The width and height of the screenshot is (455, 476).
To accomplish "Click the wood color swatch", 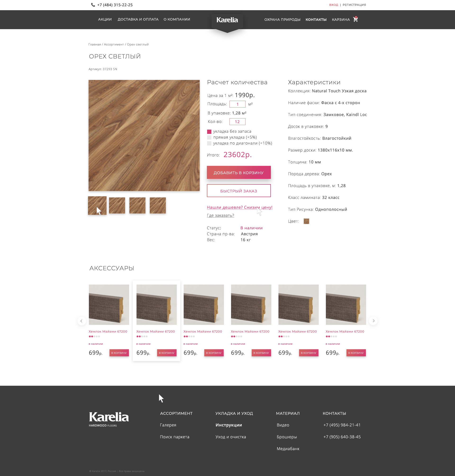I will pyautogui.click(x=306, y=221).
